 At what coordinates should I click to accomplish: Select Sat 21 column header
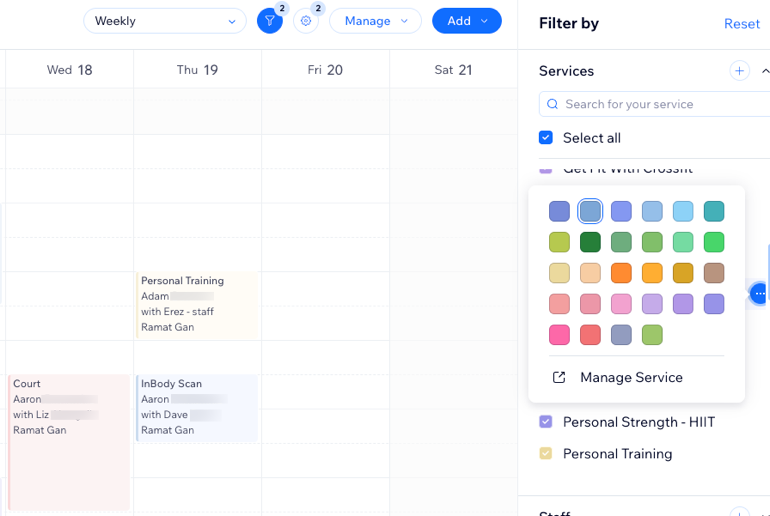(453, 70)
